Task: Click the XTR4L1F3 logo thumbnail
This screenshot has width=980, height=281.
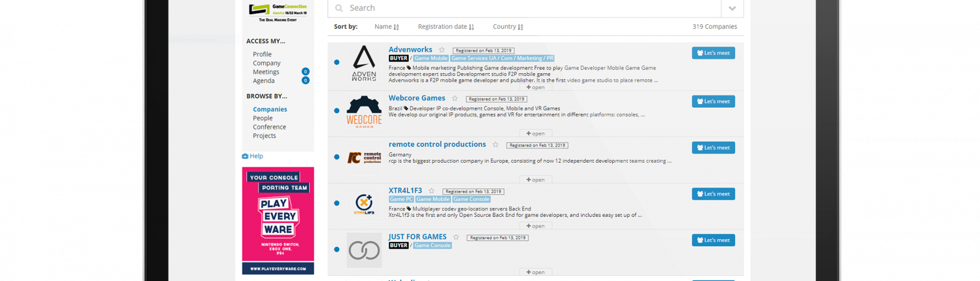Action: 364,204
